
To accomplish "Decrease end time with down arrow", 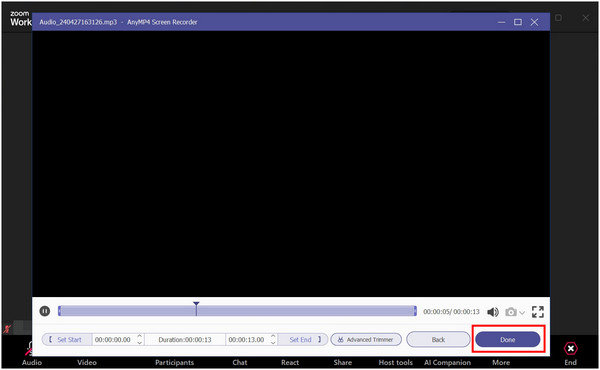I will pyautogui.click(x=273, y=342).
